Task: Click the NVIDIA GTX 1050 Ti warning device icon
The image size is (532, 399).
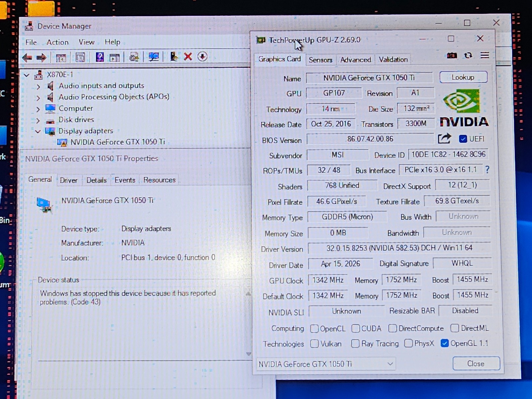Action: tap(62, 142)
